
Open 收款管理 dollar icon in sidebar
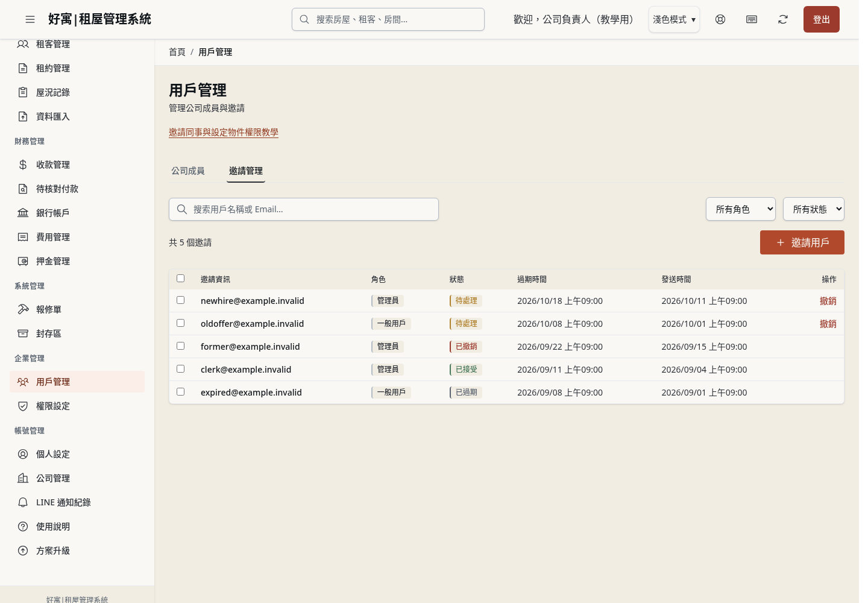tap(23, 165)
